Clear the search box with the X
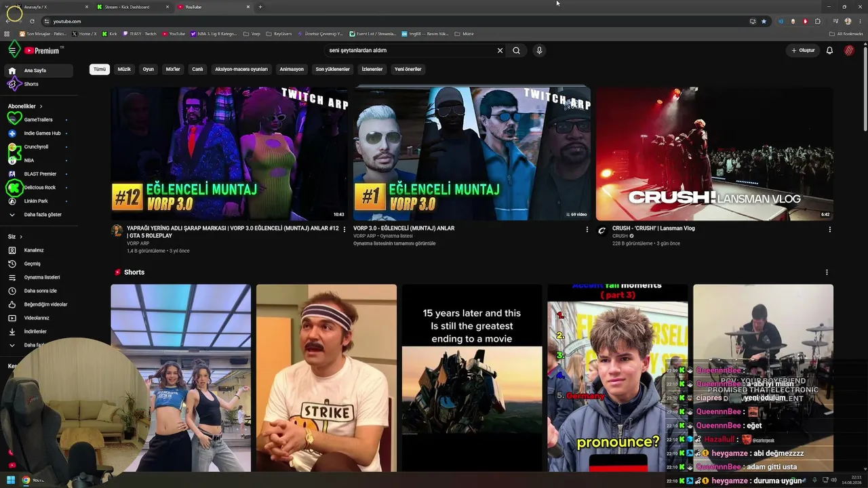This screenshot has width=868, height=488. pos(500,50)
